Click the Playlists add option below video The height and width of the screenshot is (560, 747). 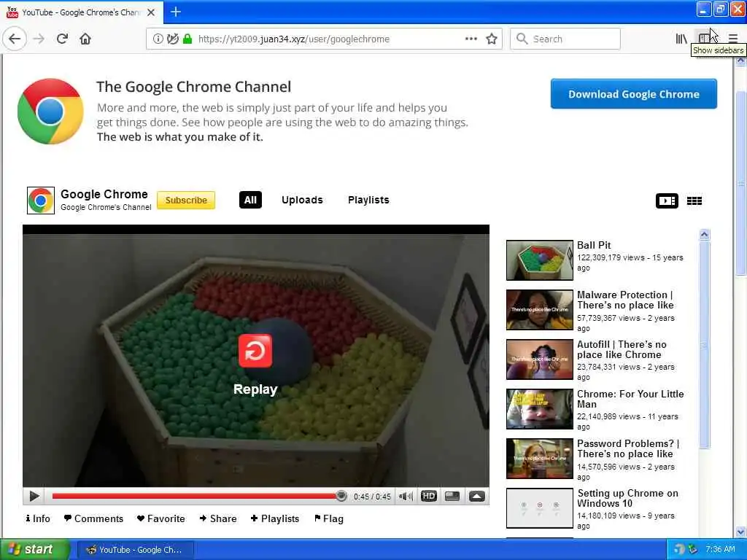point(275,518)
